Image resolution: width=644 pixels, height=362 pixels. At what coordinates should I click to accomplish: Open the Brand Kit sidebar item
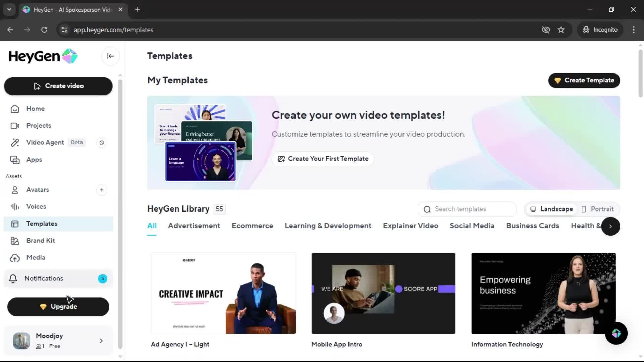[41, 241]
